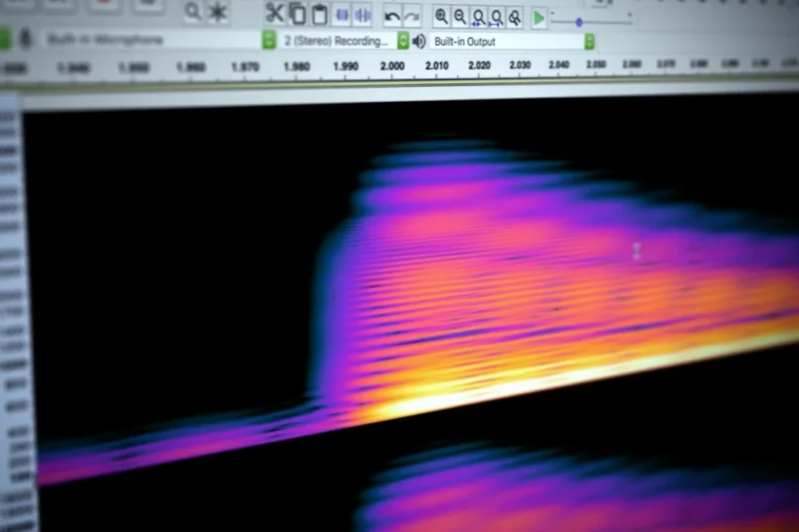Click timeline ruler at 2.010
This screenshot has width=799, height=532.
436,66
